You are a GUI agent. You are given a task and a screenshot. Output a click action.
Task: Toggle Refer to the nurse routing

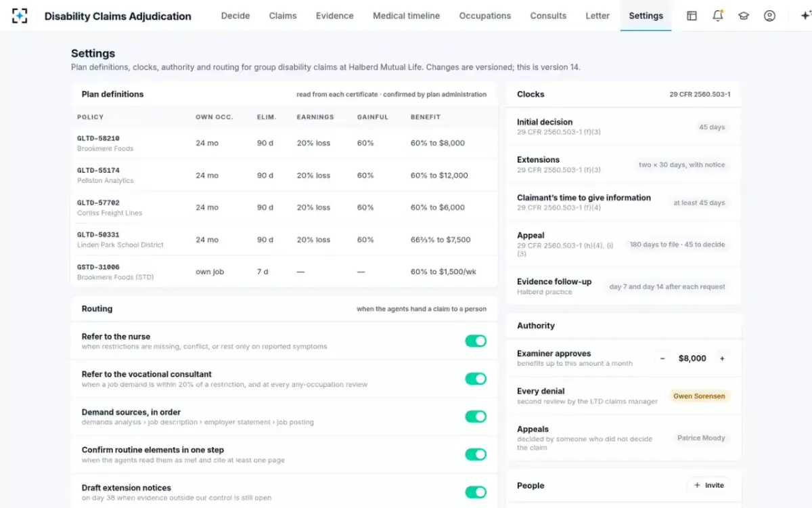(476, 341)
